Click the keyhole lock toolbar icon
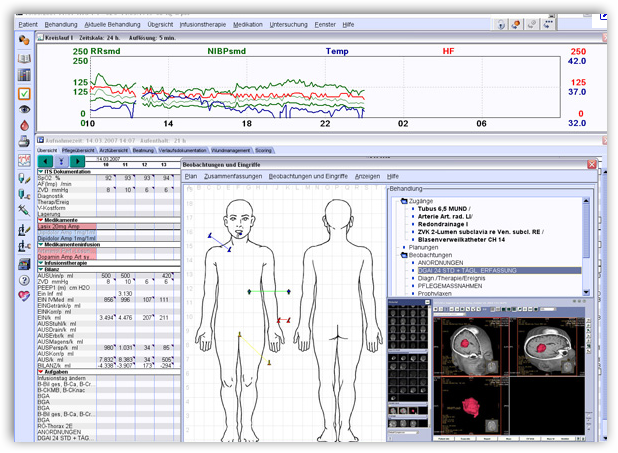The height and width of the screenshot is (453, 618). point(501,24)
